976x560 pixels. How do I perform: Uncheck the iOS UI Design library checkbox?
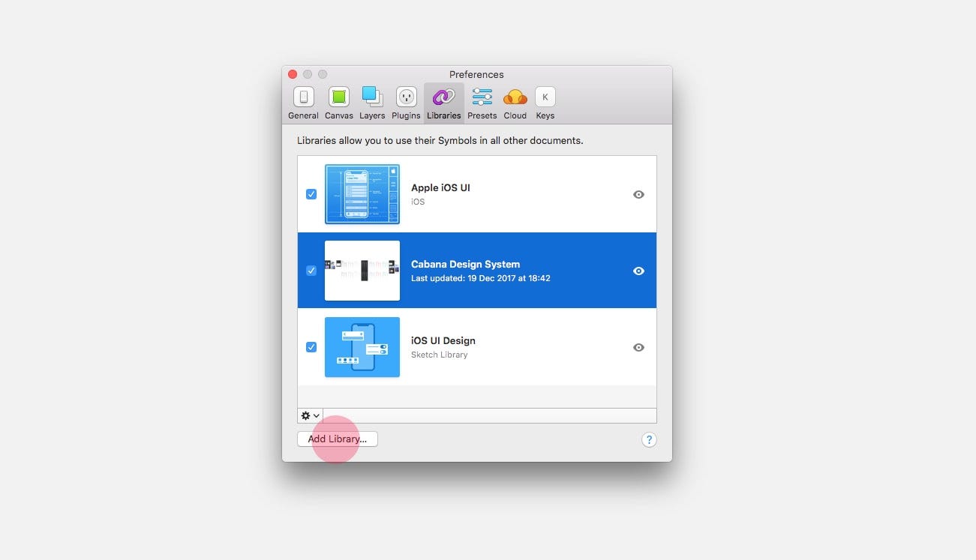[x=311, y=347]
